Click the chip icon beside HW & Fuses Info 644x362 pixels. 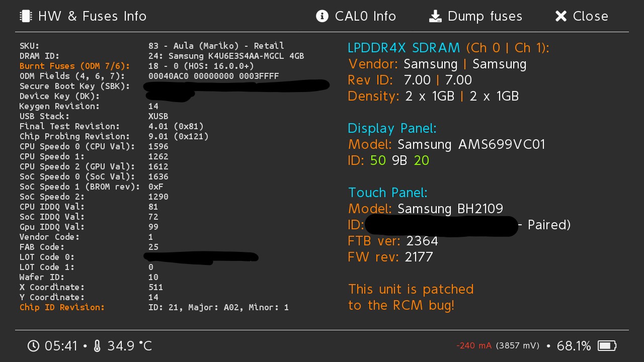click(26, 16)
